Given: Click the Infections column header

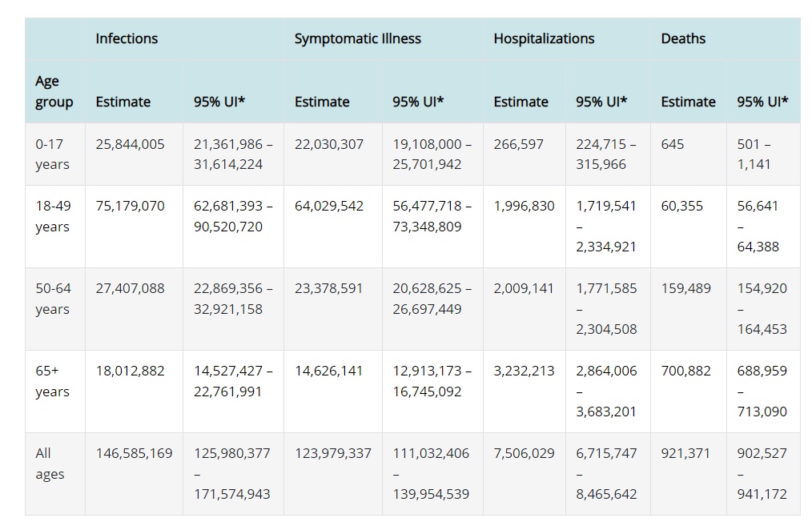Looking at the screenshot, I should coord(127,38).
